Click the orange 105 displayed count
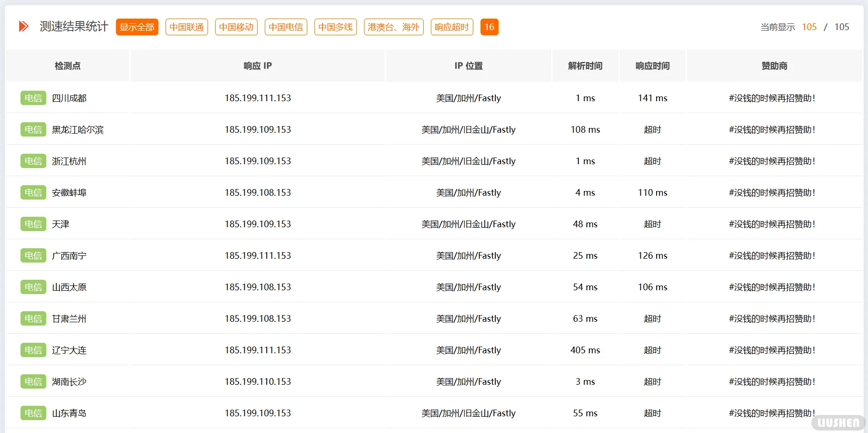Viewport: 868px width, 433px height. (x=809, y=27)
